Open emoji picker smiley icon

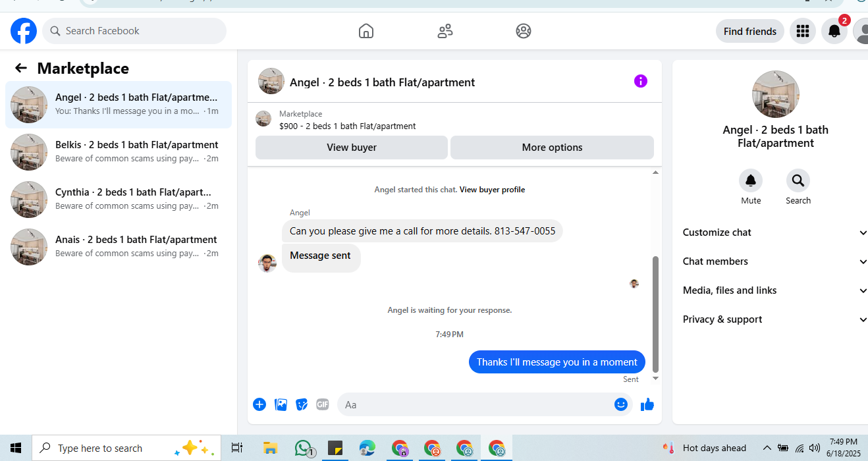[621, 404]
